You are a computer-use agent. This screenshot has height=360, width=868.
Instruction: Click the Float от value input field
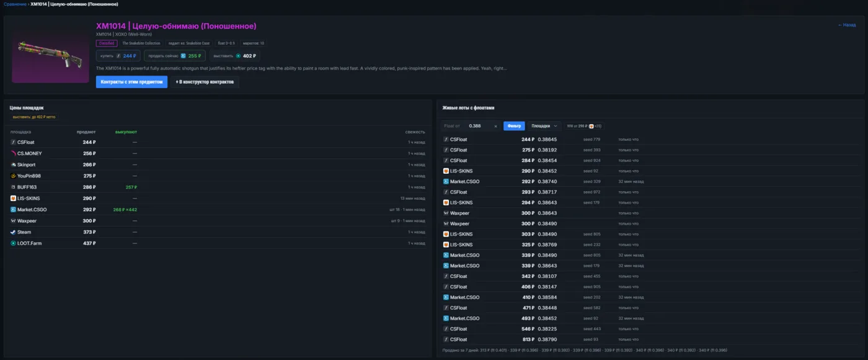click(477, 126)
